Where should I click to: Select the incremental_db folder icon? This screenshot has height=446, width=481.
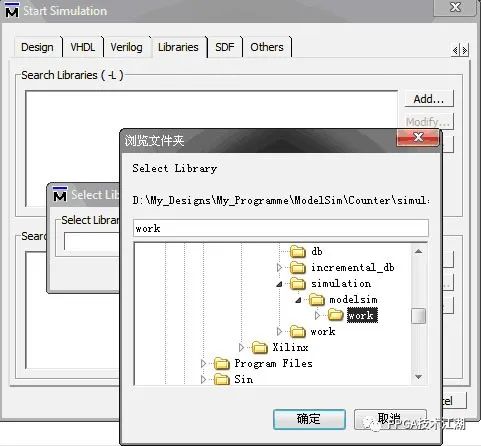point(298,267)
